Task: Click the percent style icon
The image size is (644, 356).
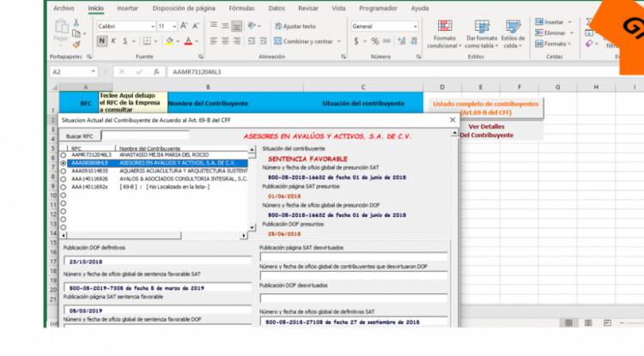Action: pyautogui.click(x=375, y=41)
